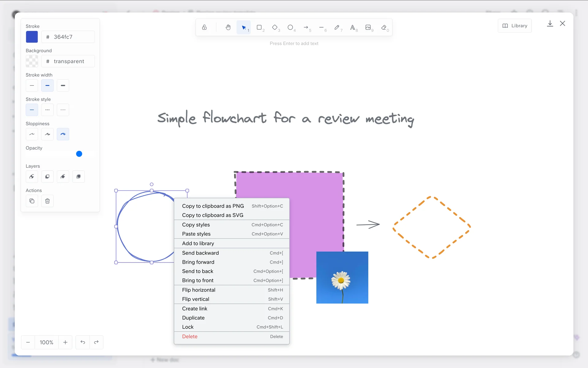Select the Arrow tool
588x368 pixels.
pos(306,27)
